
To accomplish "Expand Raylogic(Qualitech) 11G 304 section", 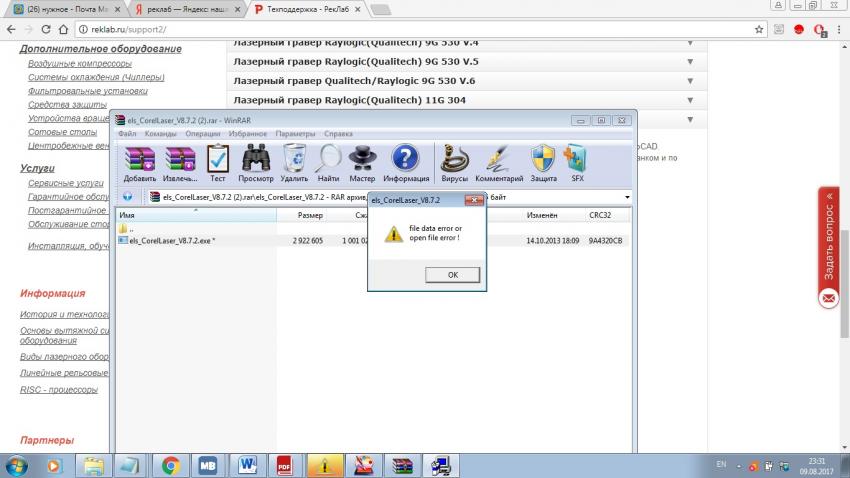I will [689, 99].
